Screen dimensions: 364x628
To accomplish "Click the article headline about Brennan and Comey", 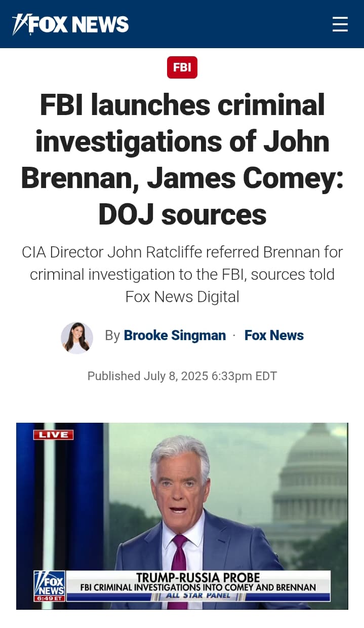I will [182, 159].
